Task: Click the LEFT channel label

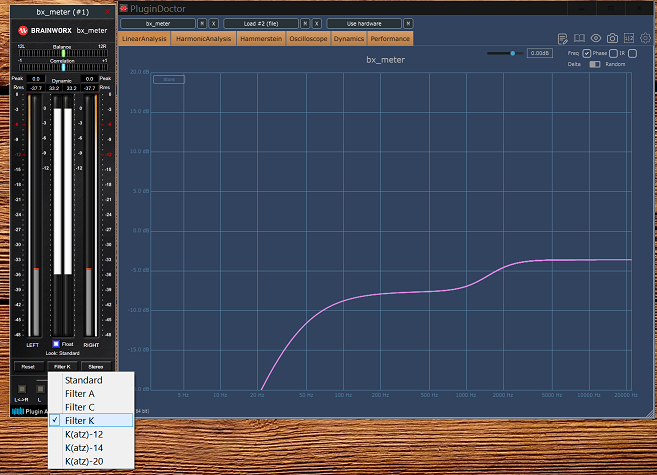Action: coord(32,345)
